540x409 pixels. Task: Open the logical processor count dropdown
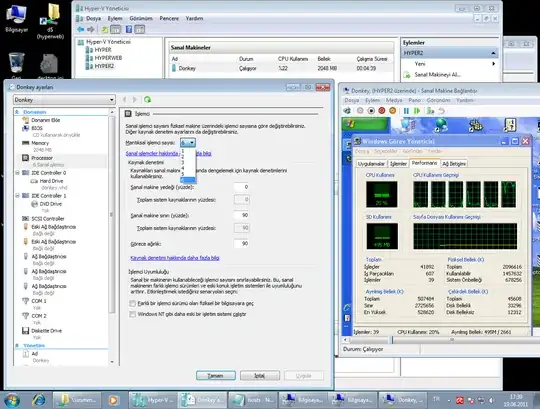[x=188, y=143]
